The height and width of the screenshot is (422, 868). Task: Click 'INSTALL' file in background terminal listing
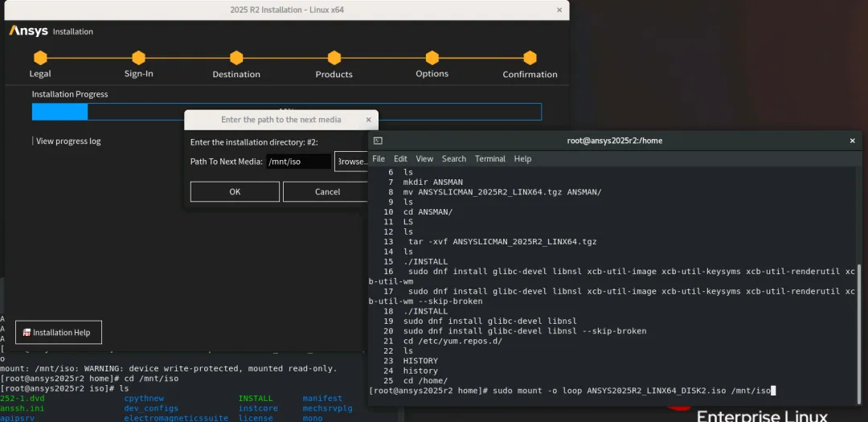[x=256, y=399]
